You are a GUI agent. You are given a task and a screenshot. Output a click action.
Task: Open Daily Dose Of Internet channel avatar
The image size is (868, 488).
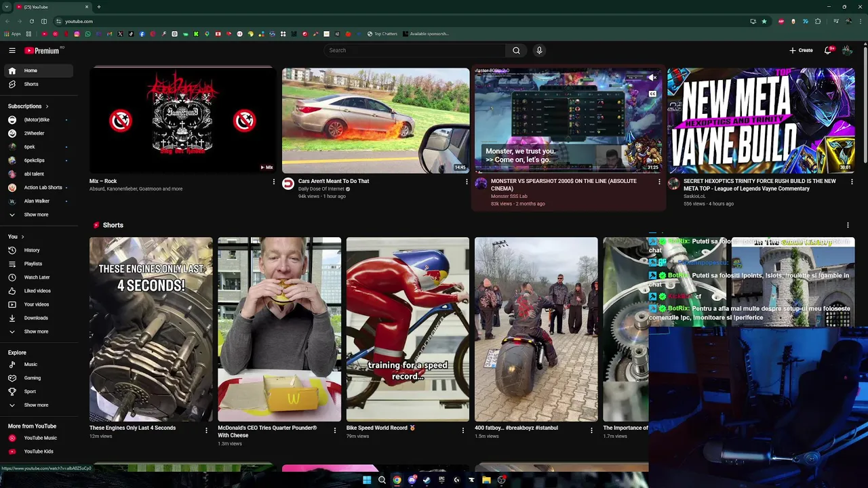click(x=288, y=184)
